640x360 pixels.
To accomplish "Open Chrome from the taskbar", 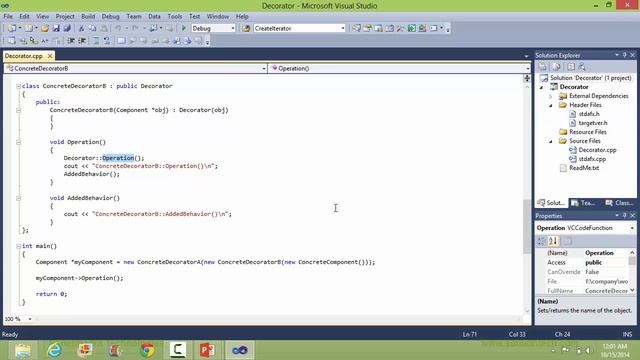I will coord(147,350).
